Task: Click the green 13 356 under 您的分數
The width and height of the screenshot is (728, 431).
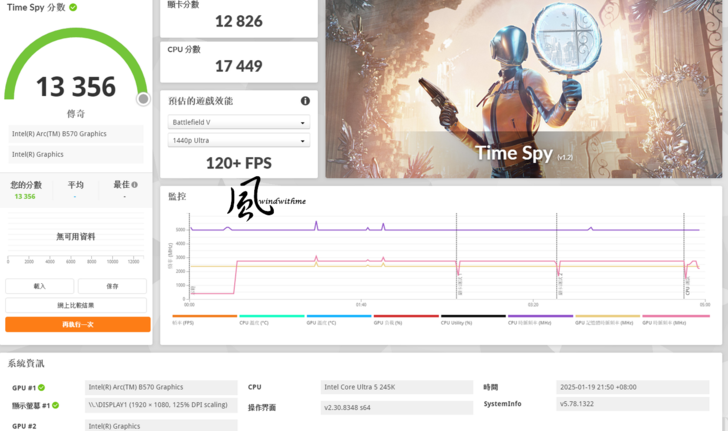Action: click(25, 196)
